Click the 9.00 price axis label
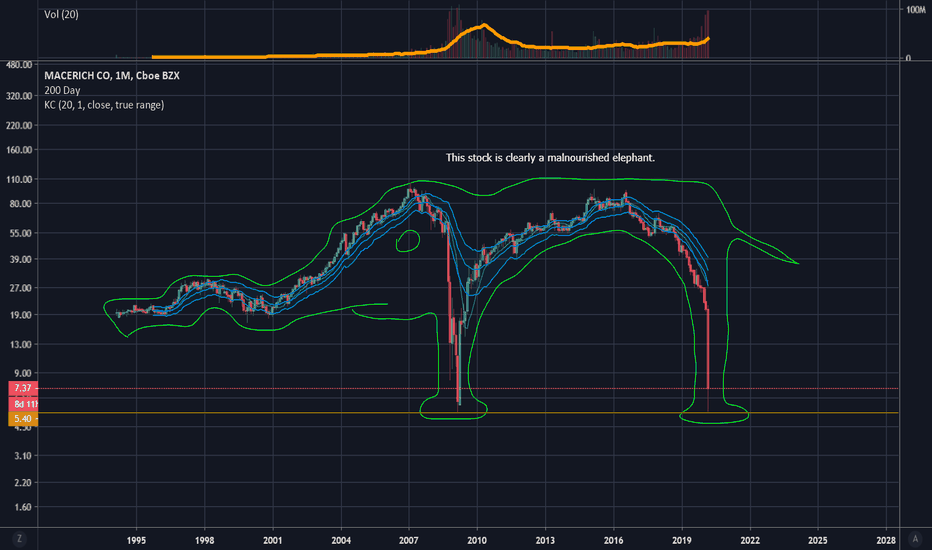Screen dimensions: 932x550 23,373
